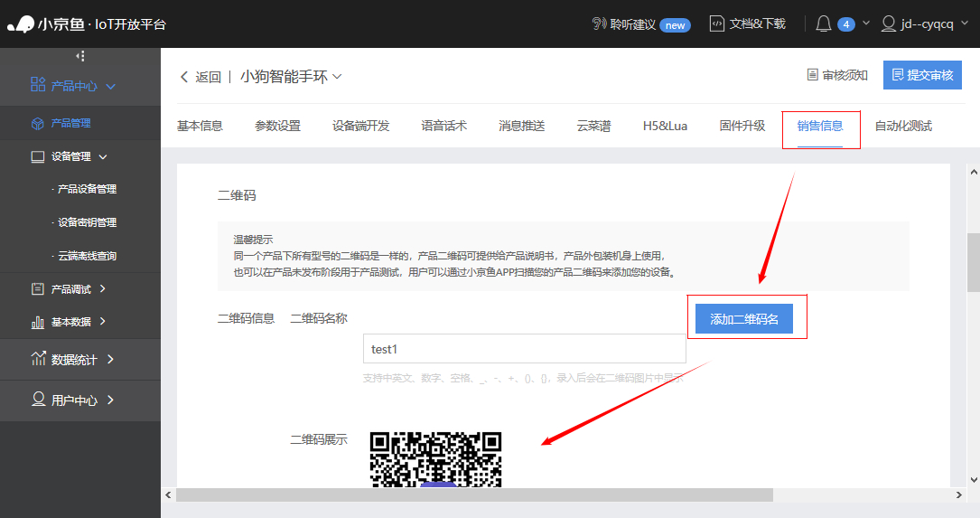Image resolution: width=980 pixels, height=518 pixels.
Task: Click the user avatar icon for jd--cyqcq
Action: click(889, 24)
